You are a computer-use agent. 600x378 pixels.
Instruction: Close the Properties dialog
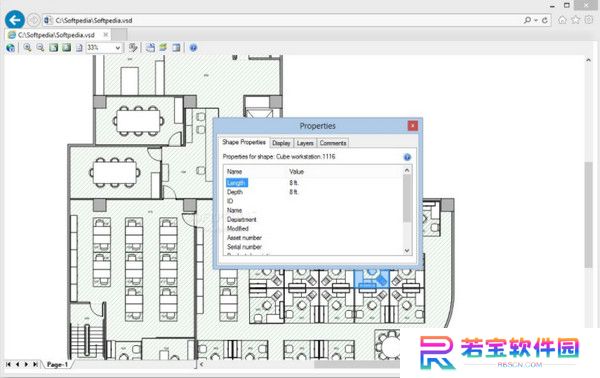pyautogui.click(x=412, y=125)
